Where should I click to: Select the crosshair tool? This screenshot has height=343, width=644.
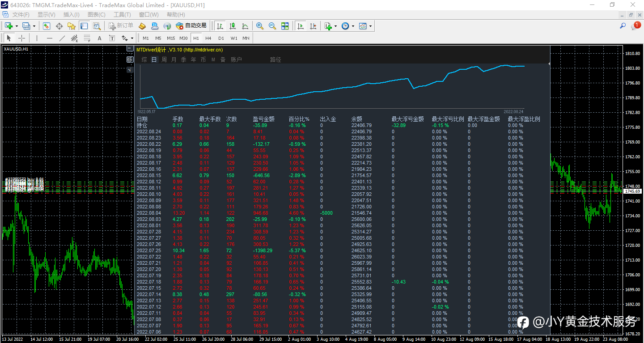coord(21,38)
